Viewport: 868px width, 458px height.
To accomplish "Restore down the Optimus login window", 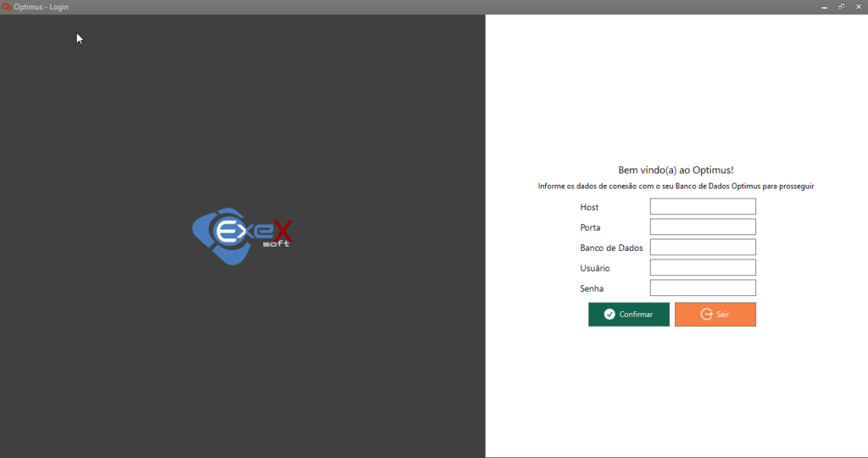I will pyautogui.click(x=841, y=7).
